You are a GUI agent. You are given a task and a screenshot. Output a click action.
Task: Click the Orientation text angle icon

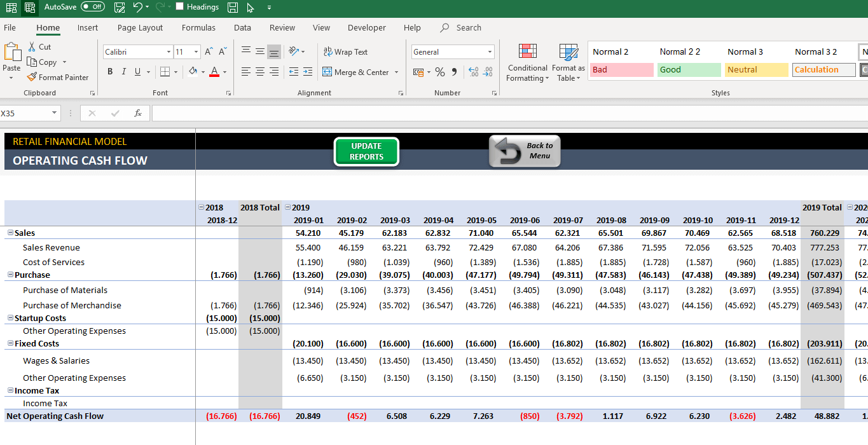click(x=294, y=51)
